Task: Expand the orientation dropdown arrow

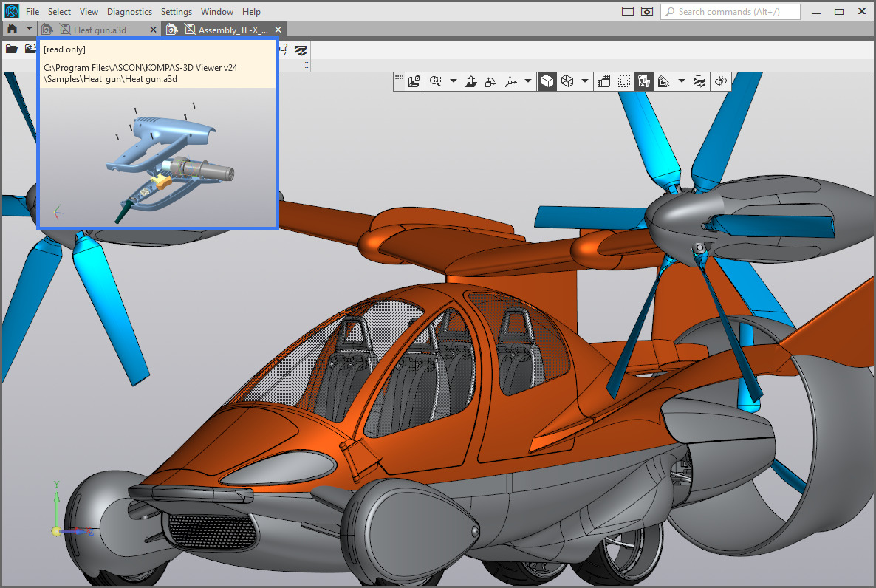Action: click(x=527, y=81)
